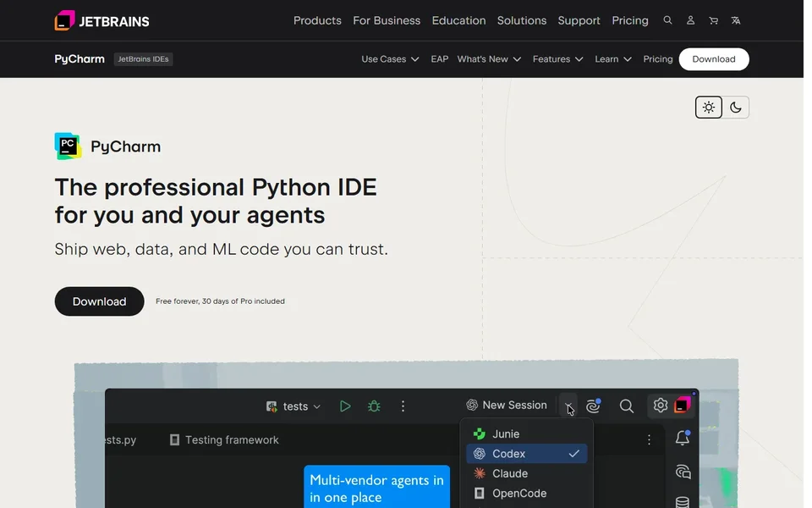812x508 pixels.
Task: Select Claude agent from the list
Action: (527, 473)
